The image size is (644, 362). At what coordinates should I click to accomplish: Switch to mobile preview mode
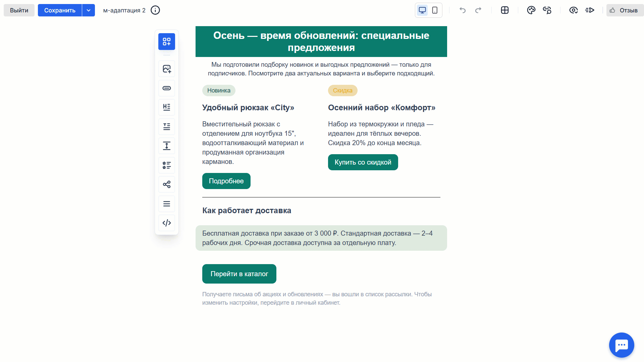coord(435,10)
